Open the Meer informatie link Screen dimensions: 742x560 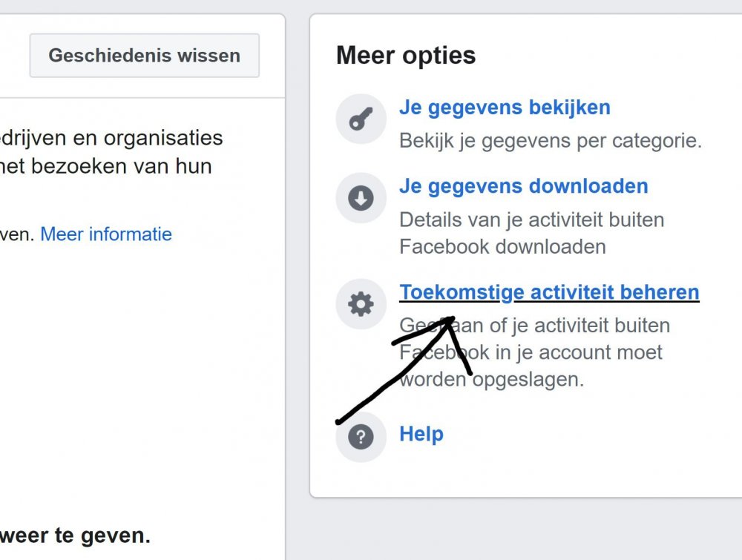pyautogui.click(x=106, y=234)
